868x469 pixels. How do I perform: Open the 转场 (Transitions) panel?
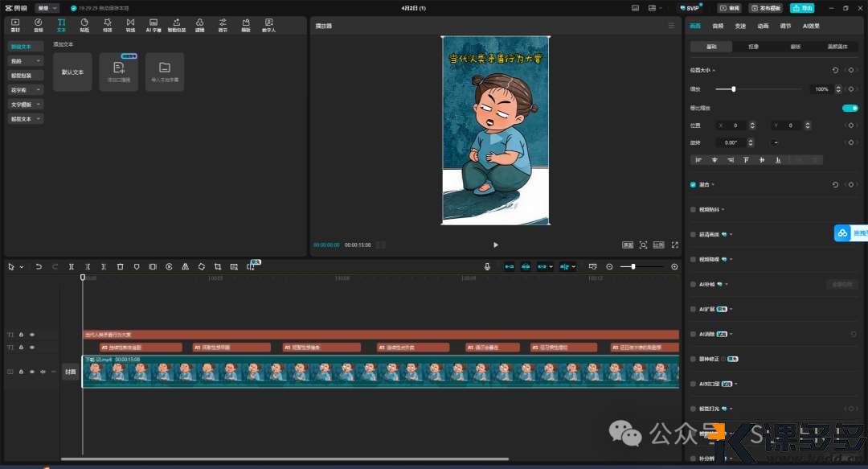130,25
